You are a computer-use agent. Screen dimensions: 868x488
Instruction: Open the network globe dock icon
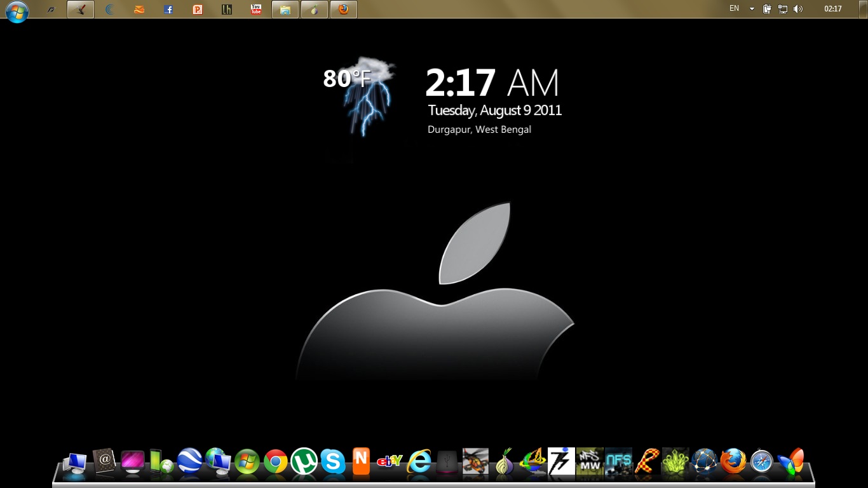tap(704, 461)
